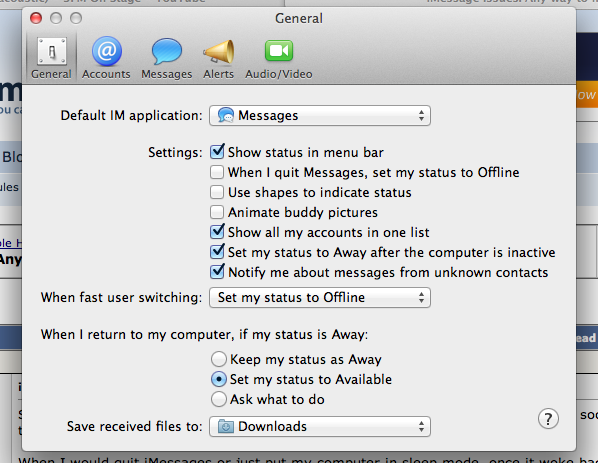Select Keep my status as Away

click(219, 359)
